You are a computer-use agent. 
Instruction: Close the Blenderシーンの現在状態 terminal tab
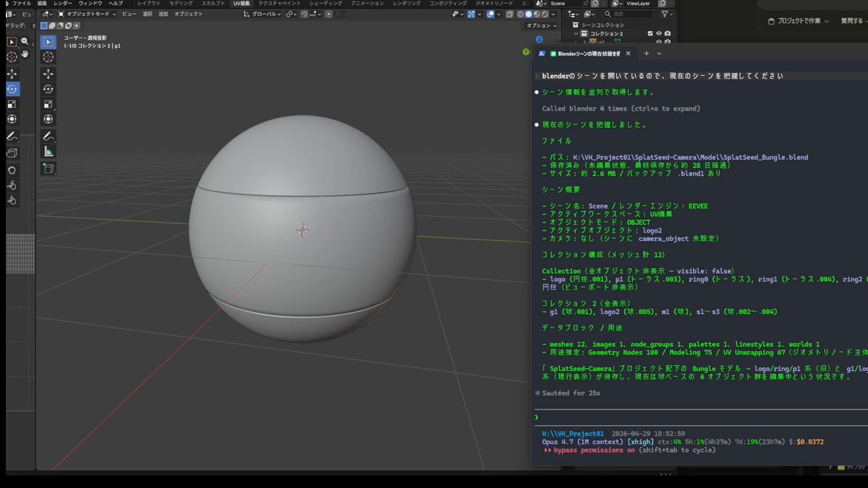628,53
